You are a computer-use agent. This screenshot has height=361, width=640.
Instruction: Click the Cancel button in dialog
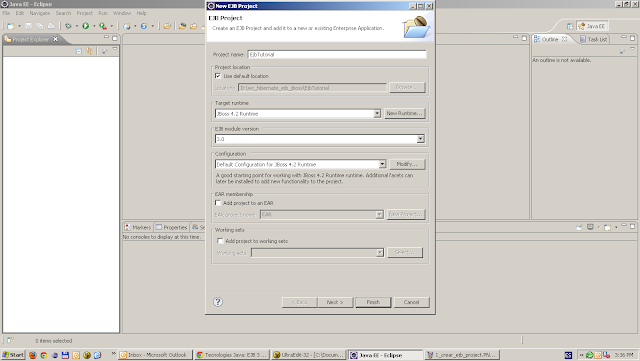411,302
